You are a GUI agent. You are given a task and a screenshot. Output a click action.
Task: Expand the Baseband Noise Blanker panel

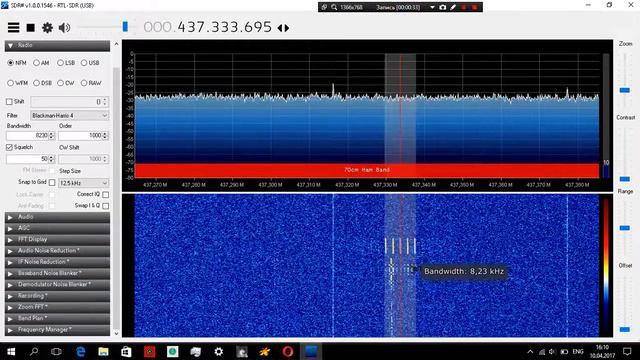57,273
